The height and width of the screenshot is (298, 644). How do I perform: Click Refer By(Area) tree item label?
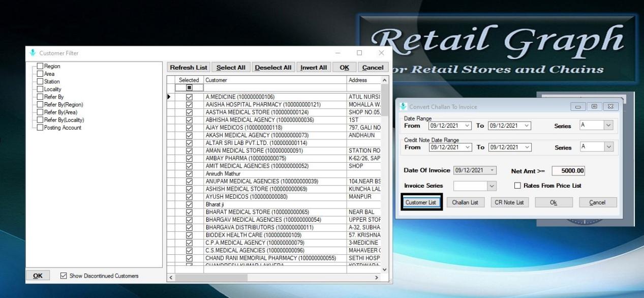[60, 112]
